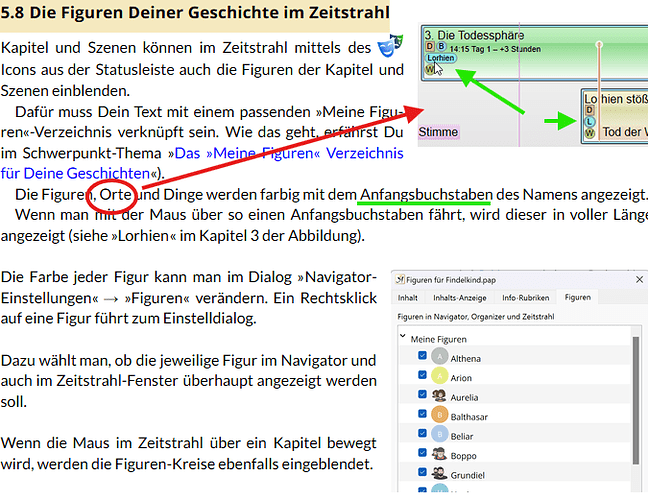Click the W badge in Die Todessphäre

point(431,69)
